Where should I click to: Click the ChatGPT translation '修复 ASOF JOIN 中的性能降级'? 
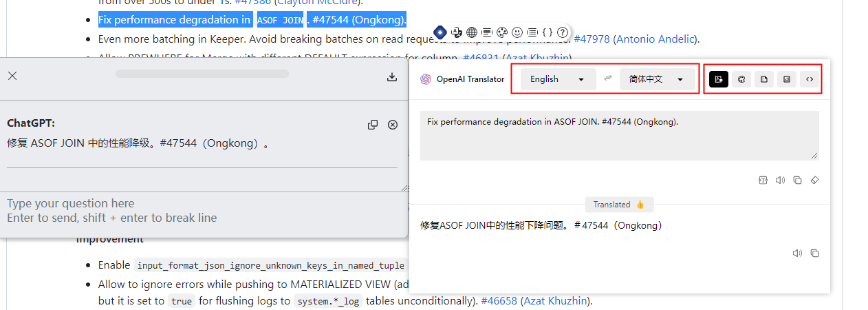click(x=83, y=143)
